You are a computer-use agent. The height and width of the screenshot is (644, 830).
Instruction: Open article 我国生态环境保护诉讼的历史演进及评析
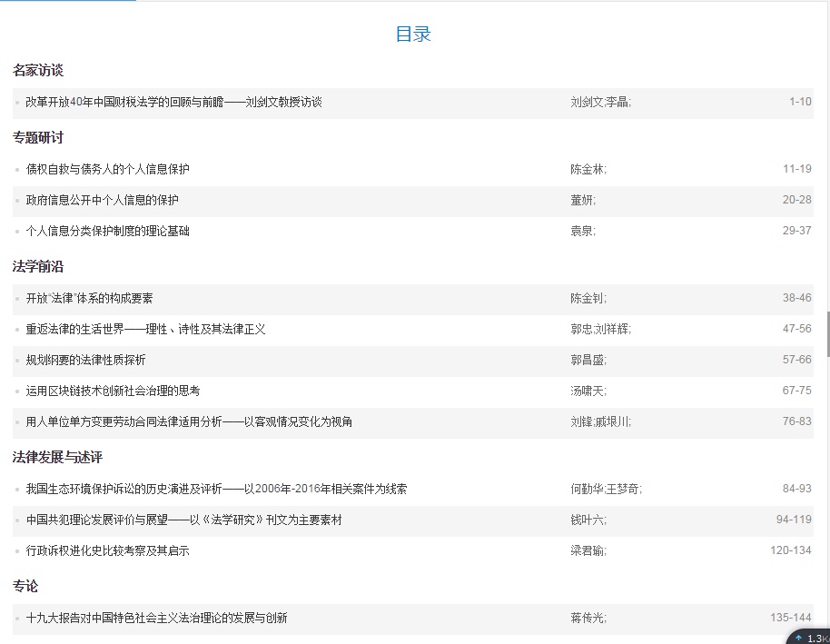216,490
